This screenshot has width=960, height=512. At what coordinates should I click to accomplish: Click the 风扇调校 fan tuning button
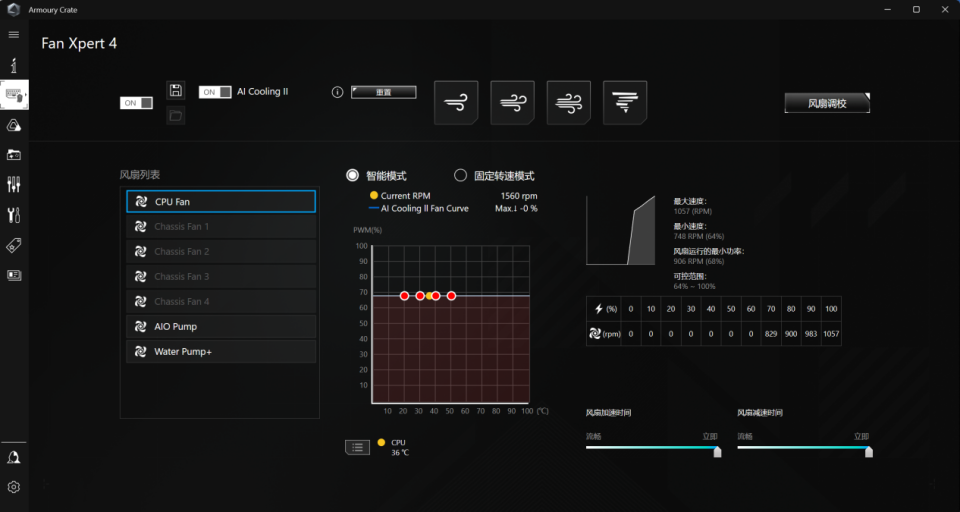tap(827, 103)
